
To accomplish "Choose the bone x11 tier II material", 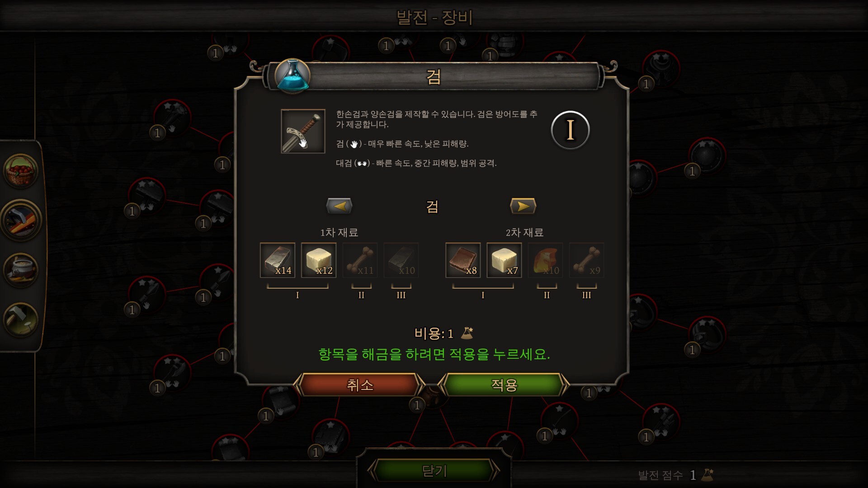I will tap(360, 260).
